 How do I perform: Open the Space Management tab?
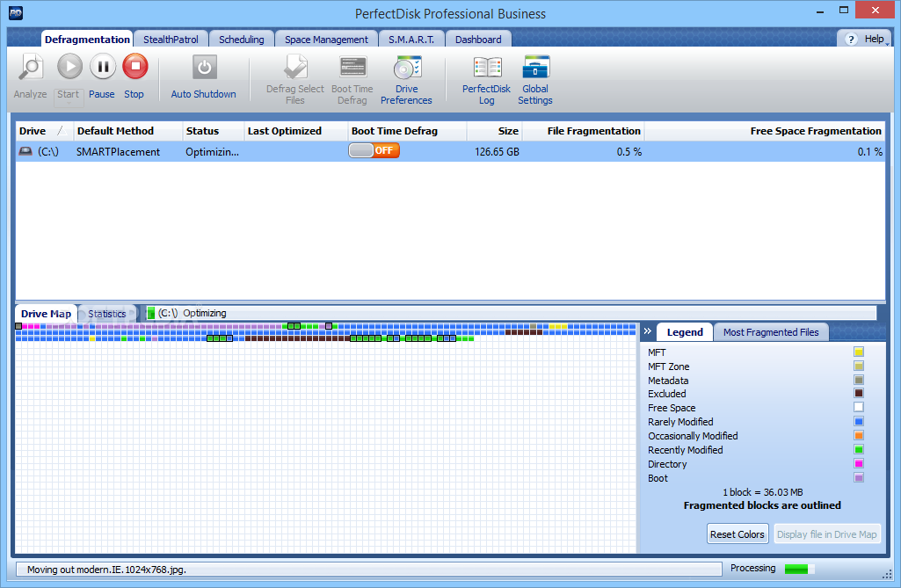pyautogui.click(x=326, y=39)
